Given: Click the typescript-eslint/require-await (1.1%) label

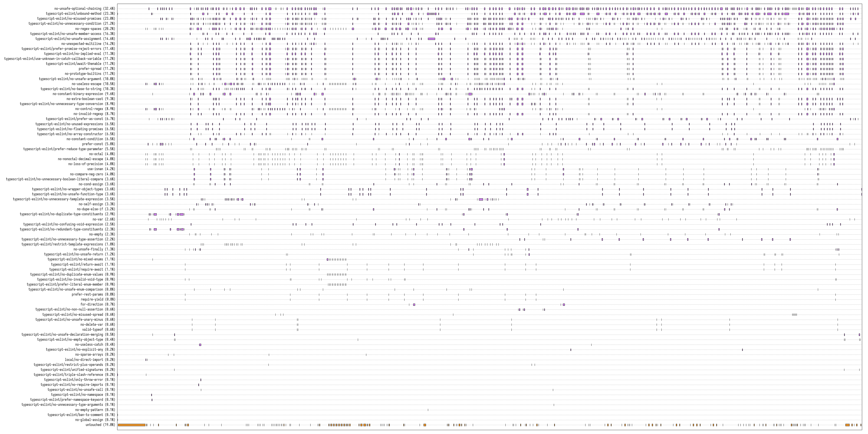Looking at the screenshot, I should click(x=82, y=269).
